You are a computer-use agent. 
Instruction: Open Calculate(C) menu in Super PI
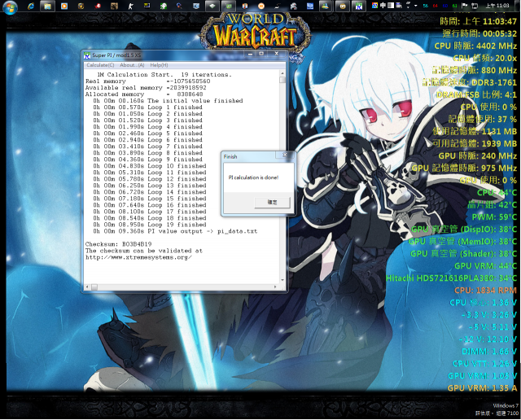click(x=100, y=65)
